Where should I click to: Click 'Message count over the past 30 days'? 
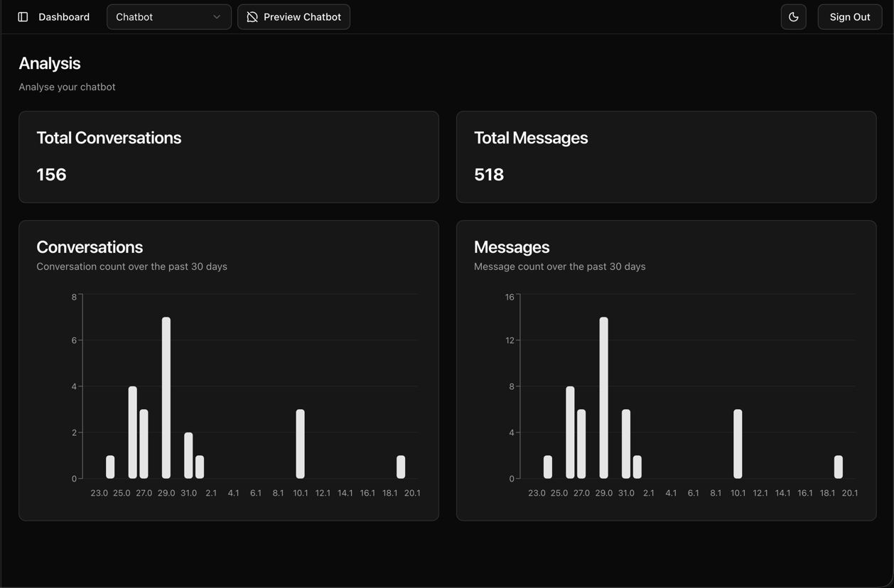point(560,266)
